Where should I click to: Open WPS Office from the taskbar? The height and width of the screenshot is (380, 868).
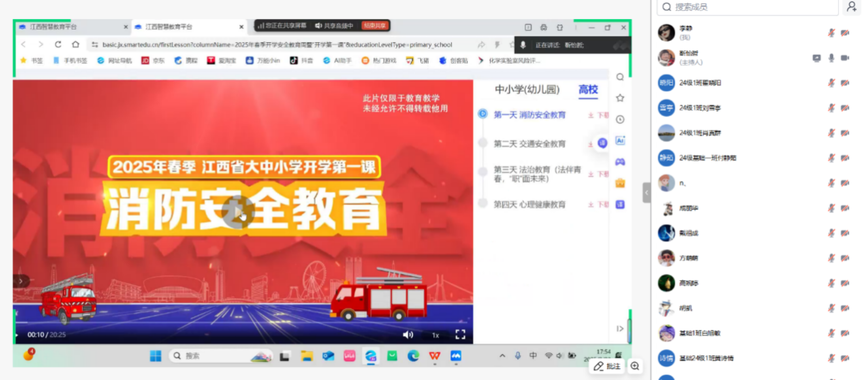click(434, 356)
